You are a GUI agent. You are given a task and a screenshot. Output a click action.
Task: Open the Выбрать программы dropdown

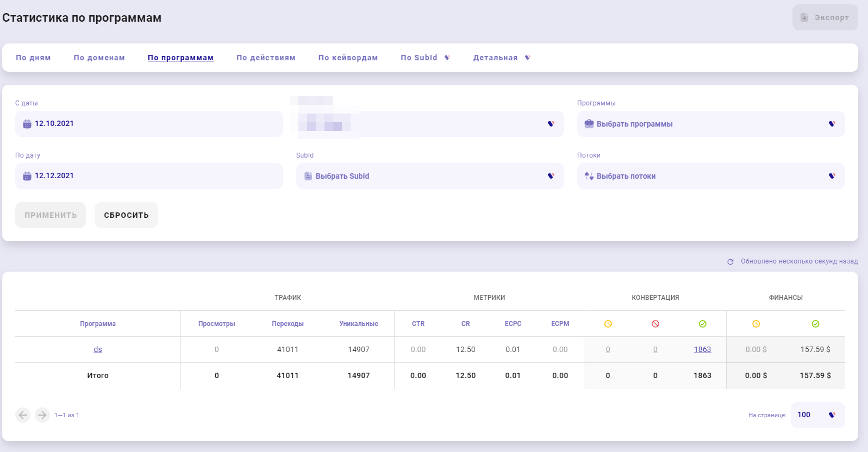click(710, 124)
